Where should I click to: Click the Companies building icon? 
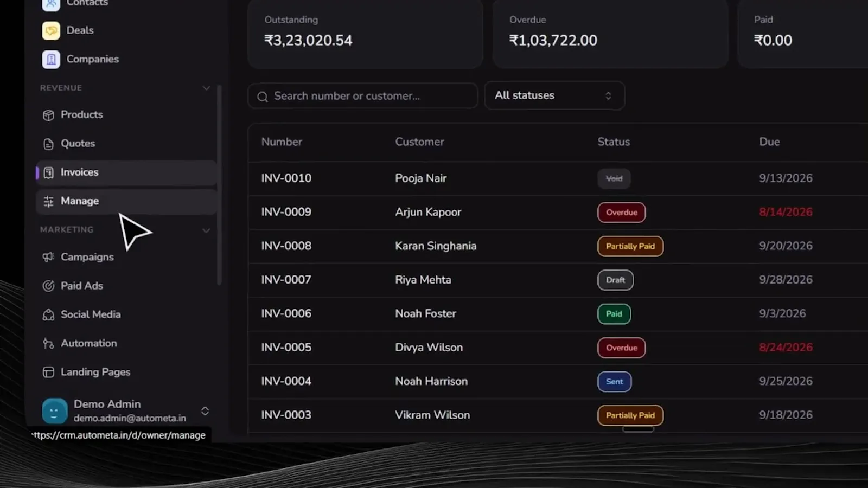[x=51, y=59]
